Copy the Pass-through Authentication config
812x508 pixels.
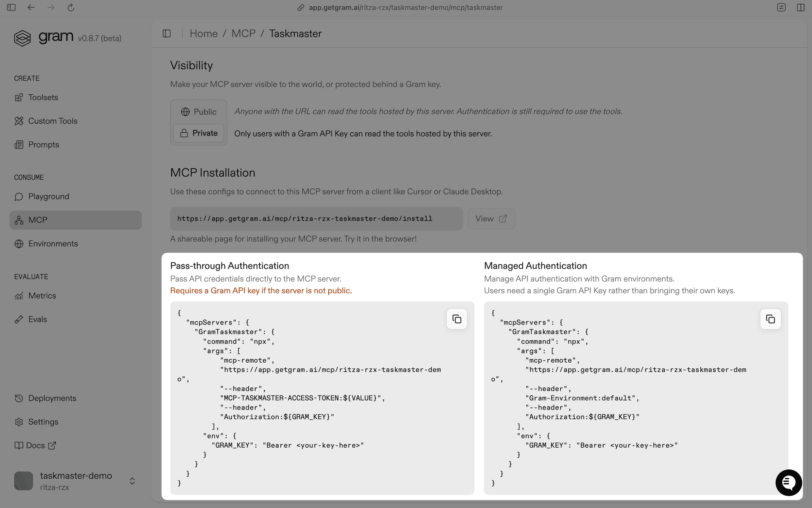[x=456, y=319]
